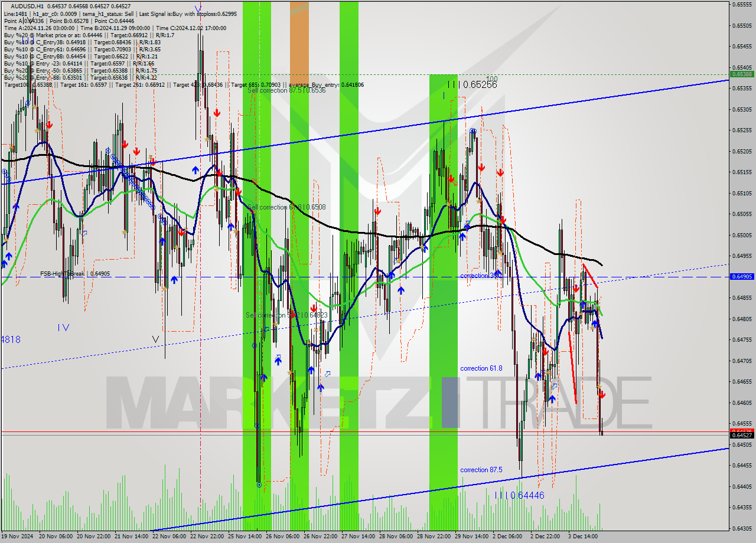The width and height of the screenshot is (756, 543).
Task: Click the blue correction 61.8 label
Action: (x=481, y=368)
